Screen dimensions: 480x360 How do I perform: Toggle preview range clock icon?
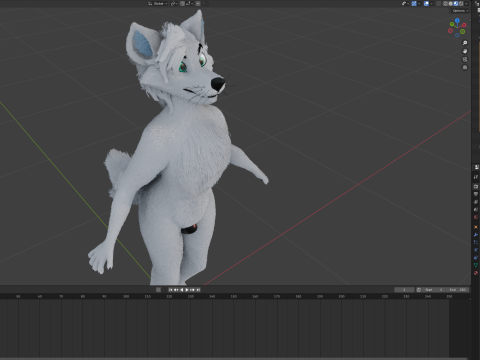point(419,290)
